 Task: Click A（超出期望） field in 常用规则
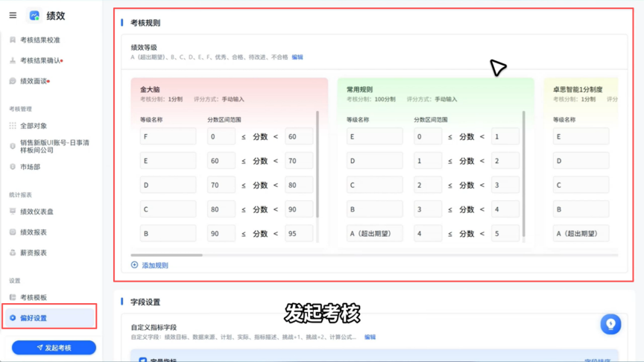375,233
